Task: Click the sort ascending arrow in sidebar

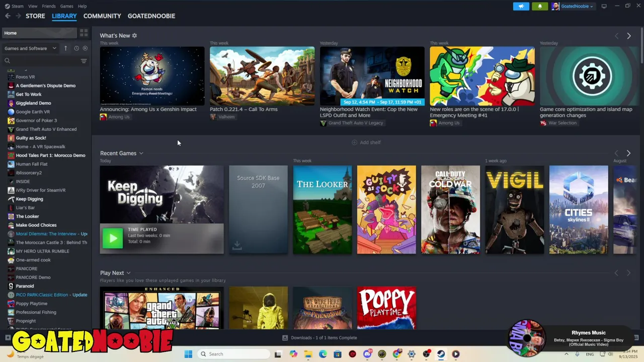Action: pyautogui.click(x=65, y=48)
